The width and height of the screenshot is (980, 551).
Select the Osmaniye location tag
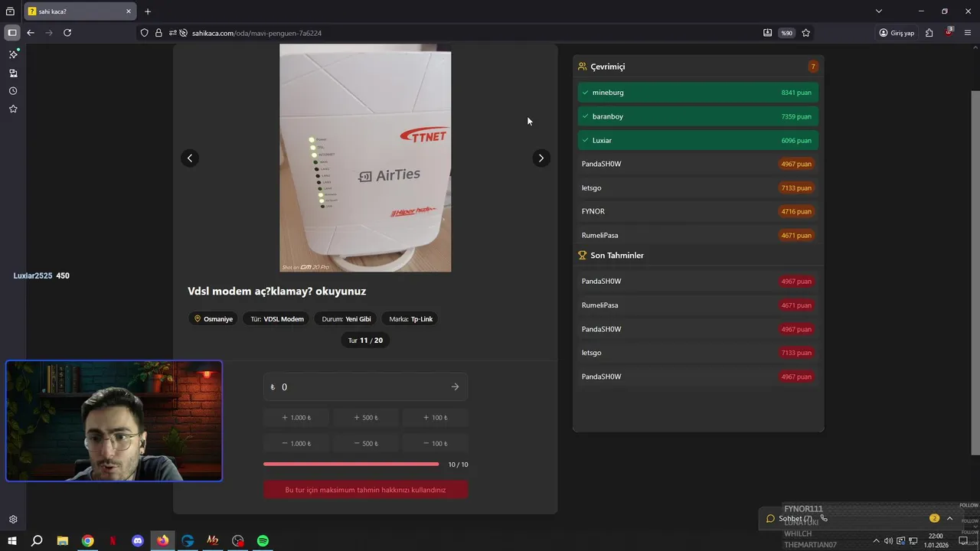214,319
